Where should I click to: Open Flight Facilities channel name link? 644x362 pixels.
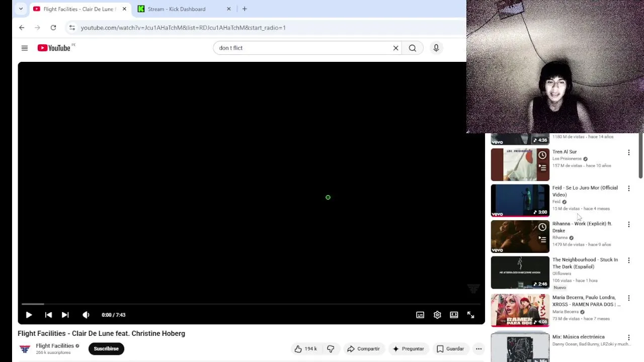click(55, 345)
